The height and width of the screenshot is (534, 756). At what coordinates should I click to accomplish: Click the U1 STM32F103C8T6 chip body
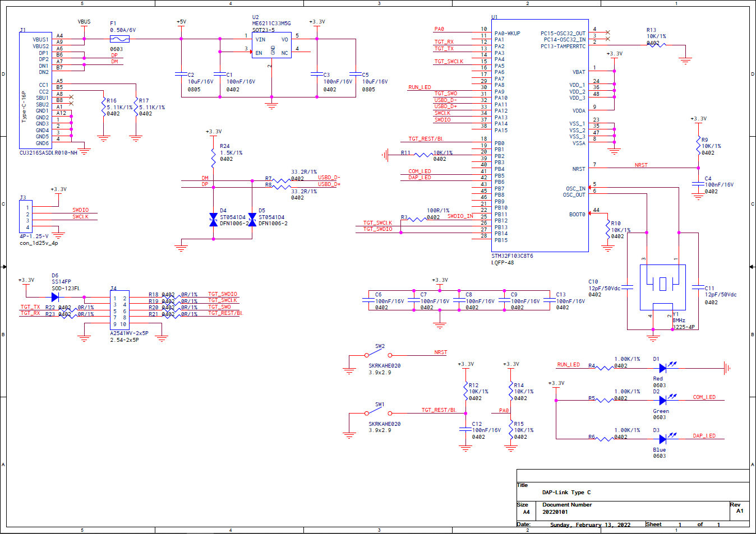[x=540, y=136]
